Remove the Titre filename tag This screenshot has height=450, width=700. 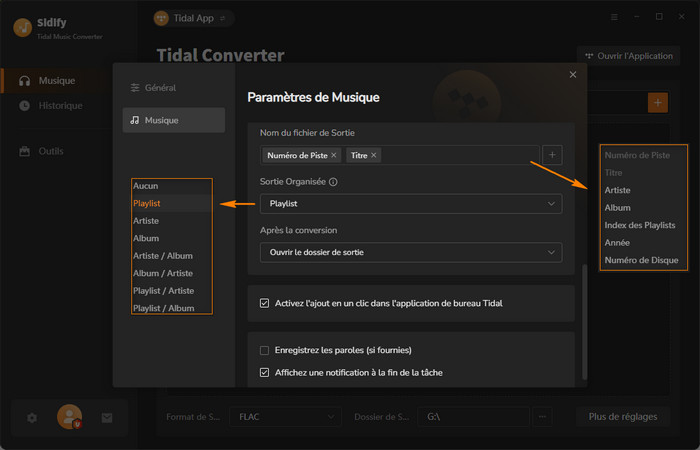pyautogui.click(x=373, y=155)
